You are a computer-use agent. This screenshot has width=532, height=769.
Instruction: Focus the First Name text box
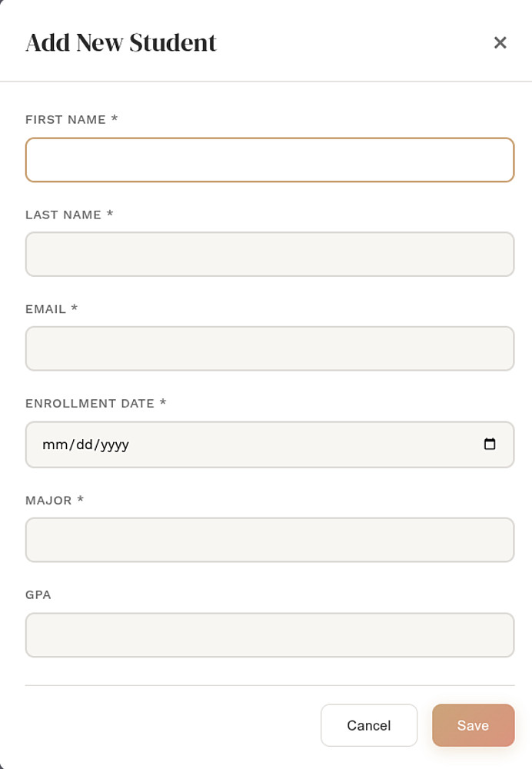[x=270, y=160]
